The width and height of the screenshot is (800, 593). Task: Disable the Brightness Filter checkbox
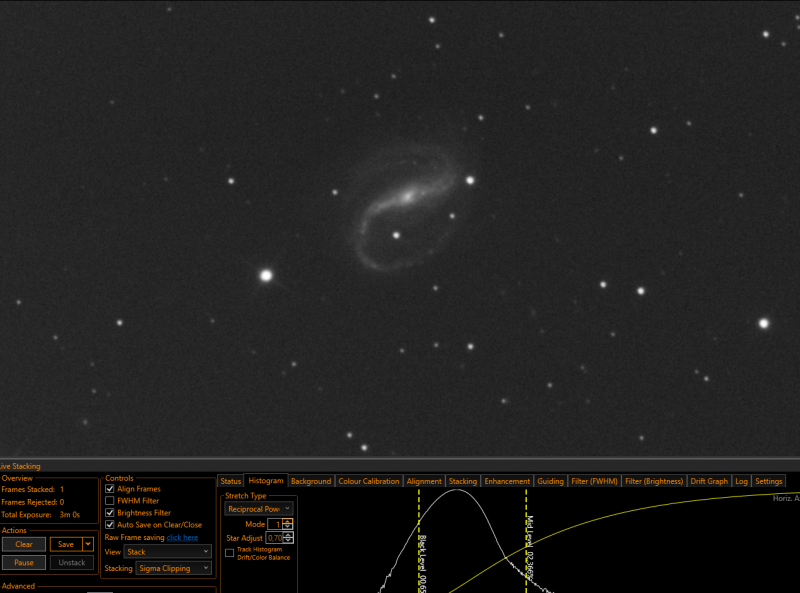click(110, 512)
